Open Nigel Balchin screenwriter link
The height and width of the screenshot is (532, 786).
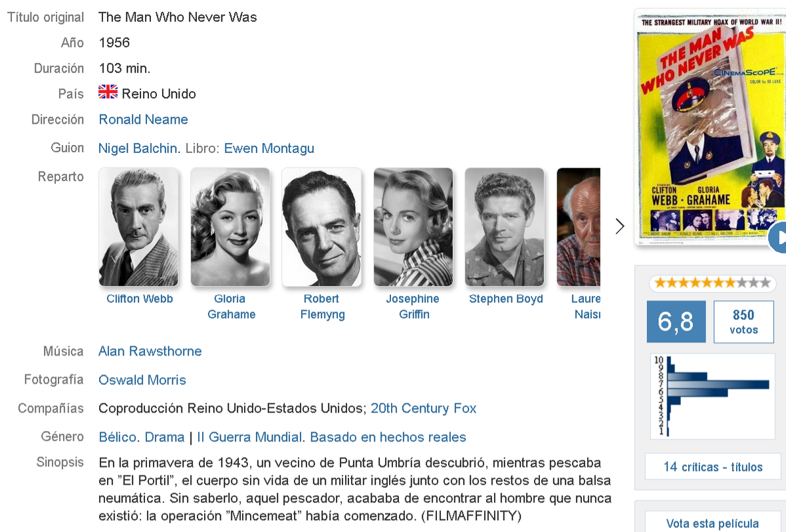[x=138, y=148]
